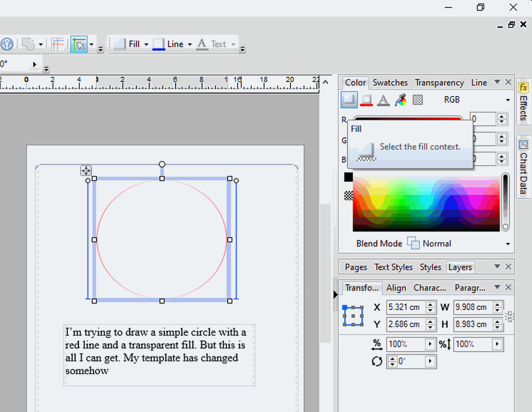Image resolution: width=532 pixels, height=412 pixels.
Task: Click the rotation icon in Transform panel
Action: pos(377,361)
